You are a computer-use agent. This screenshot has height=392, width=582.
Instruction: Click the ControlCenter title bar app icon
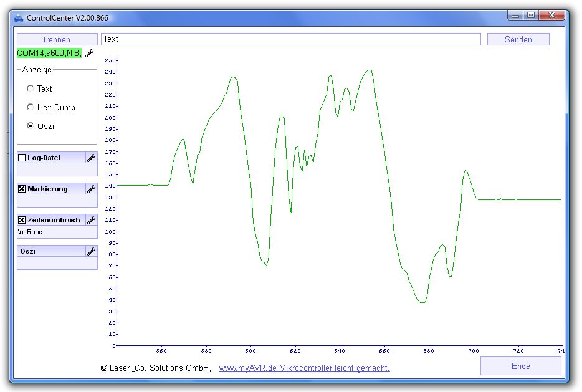pos(19,18)
